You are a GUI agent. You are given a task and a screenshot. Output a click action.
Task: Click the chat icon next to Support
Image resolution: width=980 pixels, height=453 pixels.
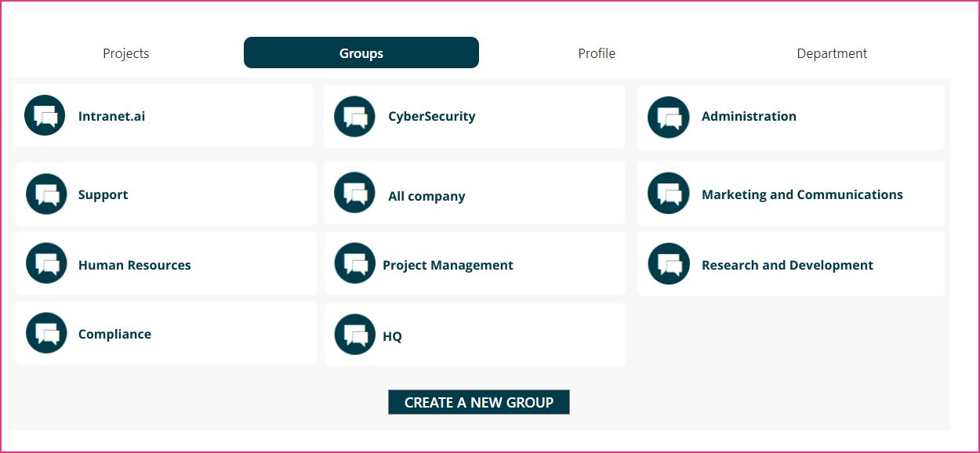tap(46, 194)
